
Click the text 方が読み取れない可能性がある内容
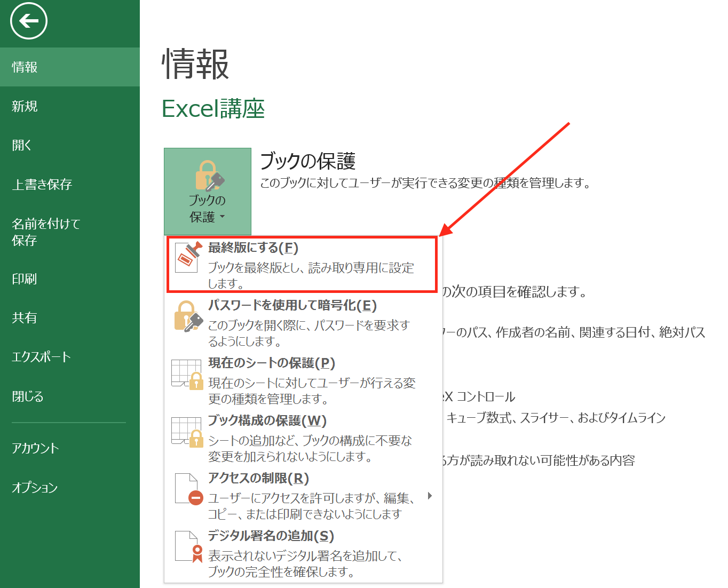pyautogui.click(x=539, y=460)
